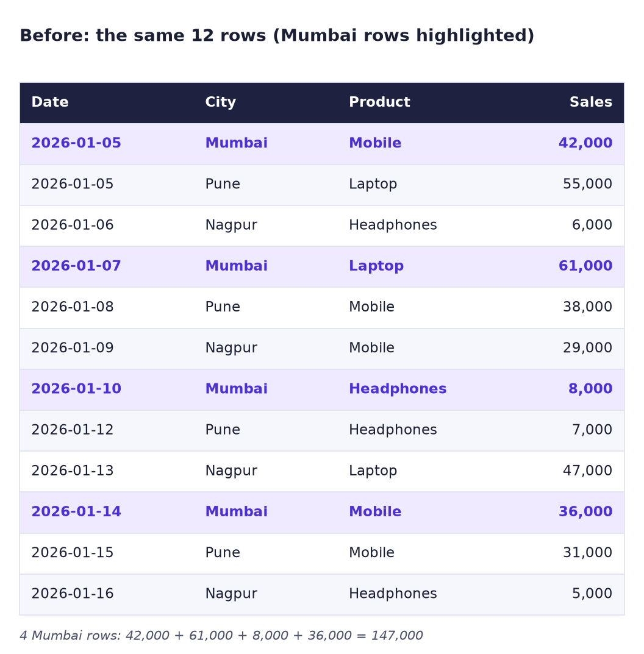The image size is (644, 654).
Task: Click Mobile in the 42,000 row
Action: (x=375, y=143)
